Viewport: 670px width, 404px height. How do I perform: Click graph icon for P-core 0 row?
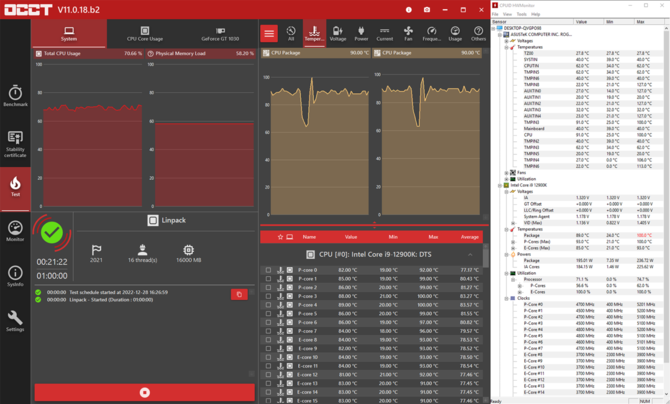click(280, 270)
